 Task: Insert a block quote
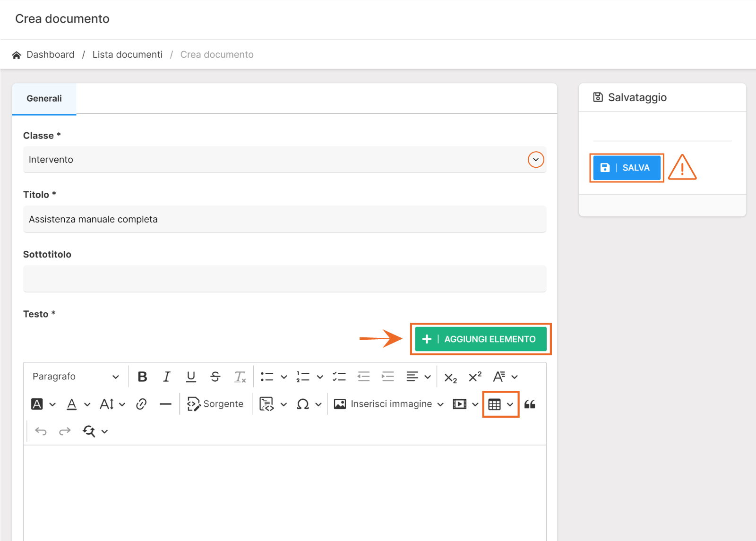point(530,404)
